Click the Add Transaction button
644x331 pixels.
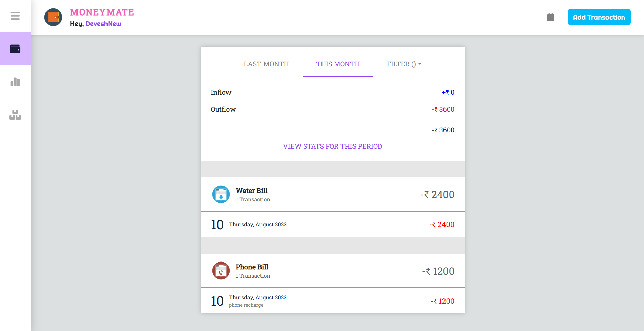(x=599, y=17)
